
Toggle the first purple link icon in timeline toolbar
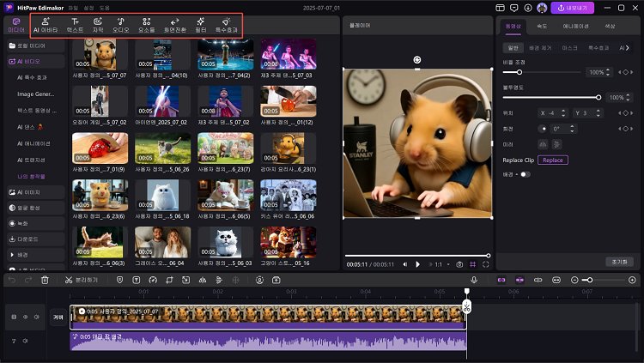501,280
